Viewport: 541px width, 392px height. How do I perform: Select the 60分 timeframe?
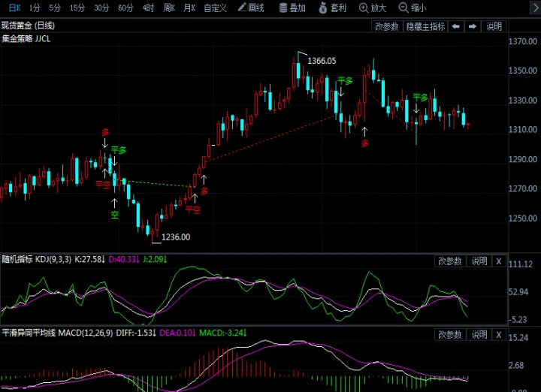click(x=125, y=8)
